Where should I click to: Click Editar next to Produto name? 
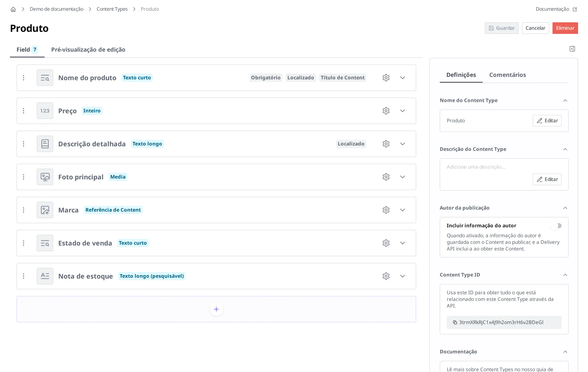tap(547, 121)
